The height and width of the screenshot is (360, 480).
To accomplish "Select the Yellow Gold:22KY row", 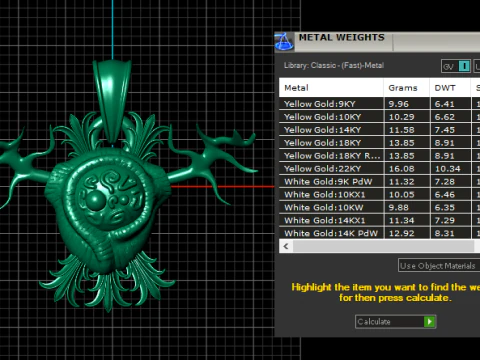I will pos(379,169).
